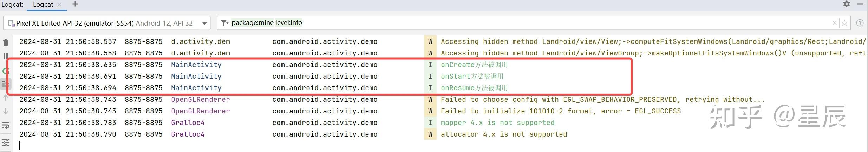Jump to the next log entry

point(6,112)
